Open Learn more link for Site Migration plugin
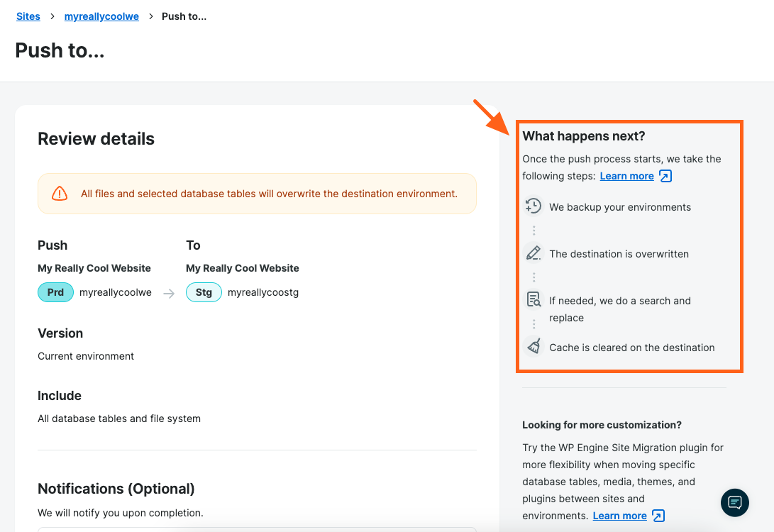The height and width of the screenshot is (532, 774). [x=619, y=516]
